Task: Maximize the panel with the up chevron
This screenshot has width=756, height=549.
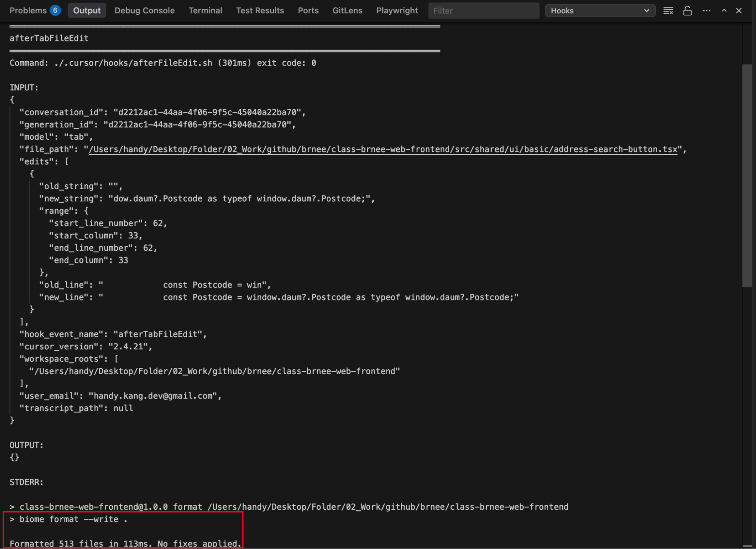Action: [x=723, y=11]
